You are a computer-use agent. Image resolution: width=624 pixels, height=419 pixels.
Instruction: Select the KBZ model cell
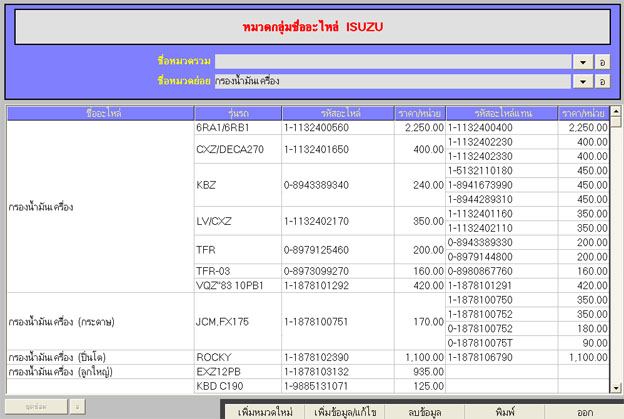point(238,185)
